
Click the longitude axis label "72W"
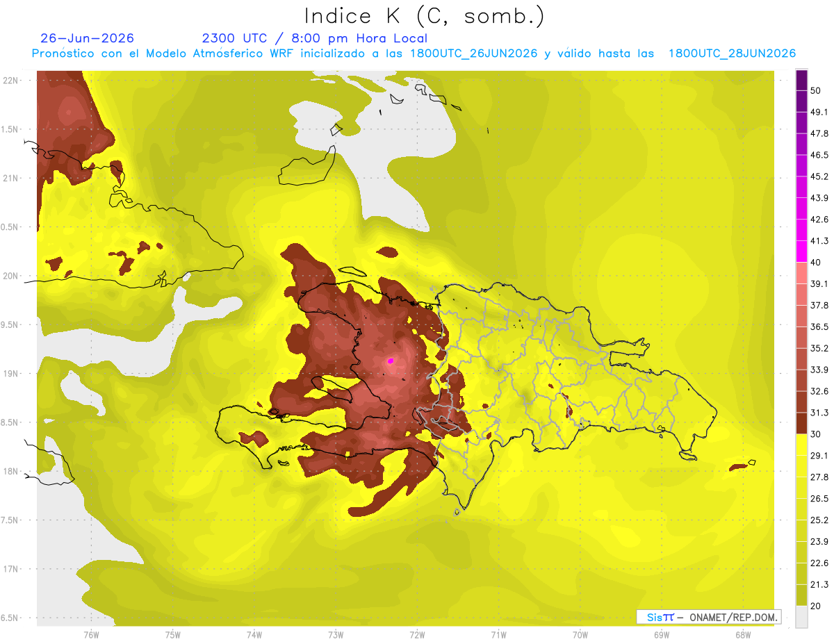tap(417, 634)
